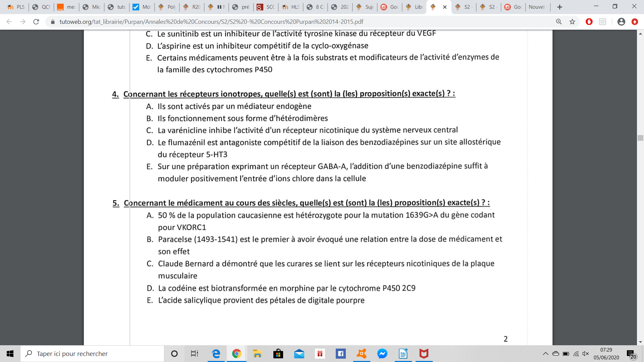Image resolution: width=644 pixels, height=362 pixels.
Task: Open the Chrome profile avatar icon
Action: 621,22
